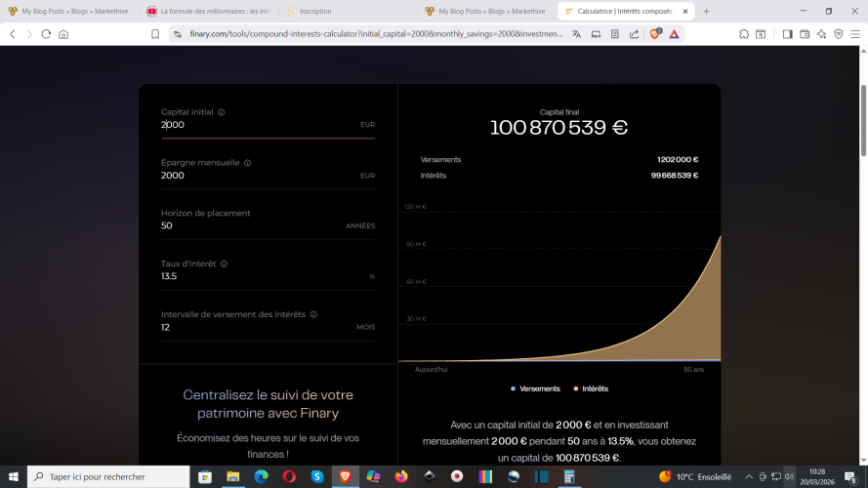Click the info icon beside Capital initial
The height and width of the screenshot is (488, 868).
click(222, 112)
